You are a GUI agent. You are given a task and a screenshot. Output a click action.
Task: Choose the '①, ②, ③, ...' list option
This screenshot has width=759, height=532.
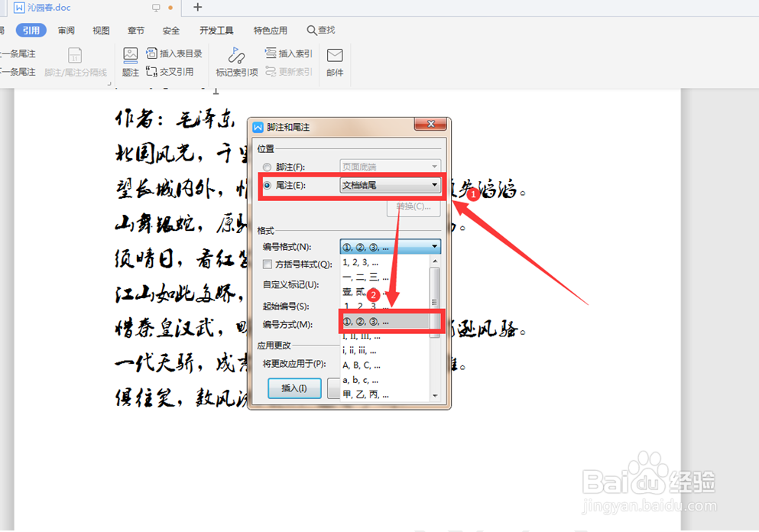coord(384,322)
